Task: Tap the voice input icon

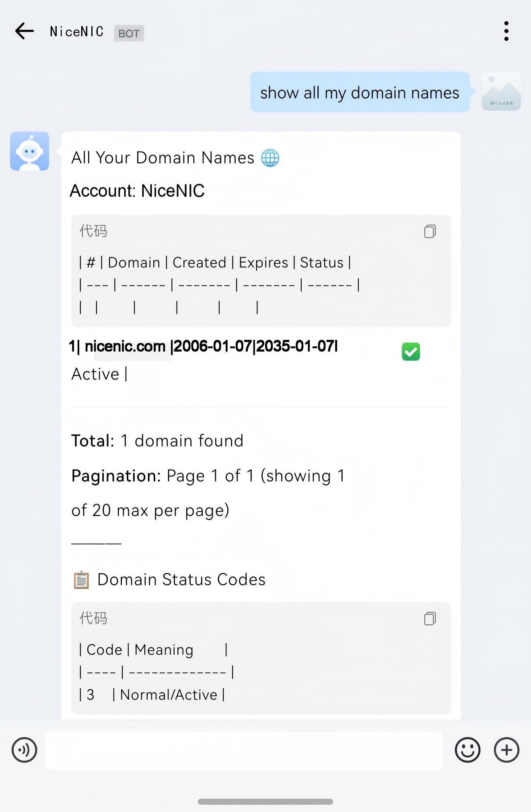Action: [x=25, y=750]
